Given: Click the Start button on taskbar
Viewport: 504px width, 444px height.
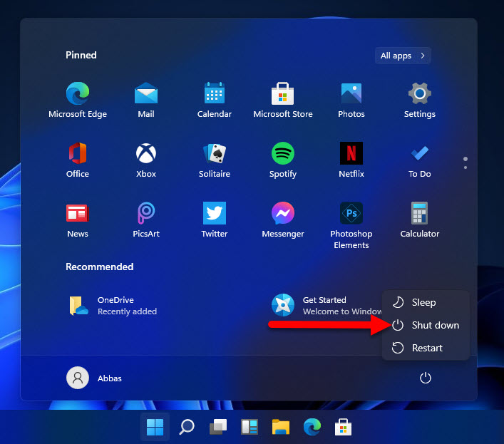Looking at the screenshot, I should click(x=155, y=427).
